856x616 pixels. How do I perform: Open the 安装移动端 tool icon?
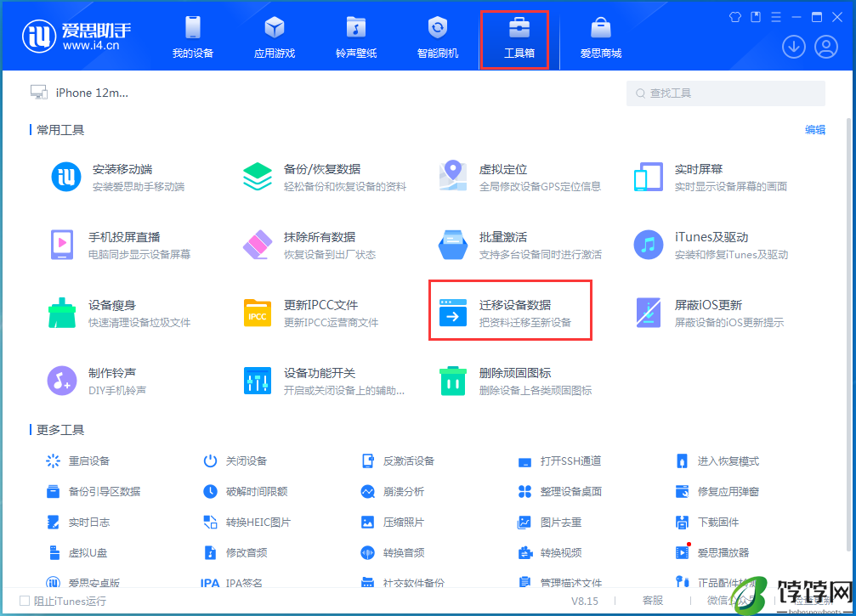tap(66, 177)
